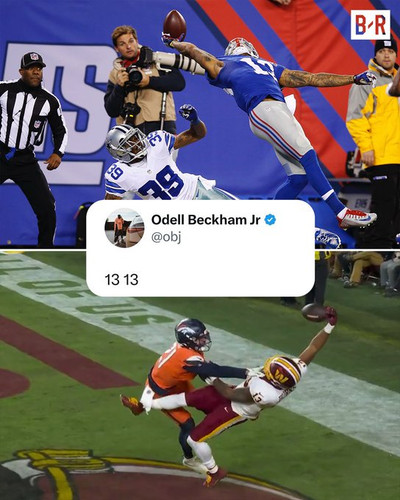Click the large 39 on the Cowboys jersey
Image resolution: width=400 pixels, height=500 pixels.
pyautogui.click(x=162, y=184)
